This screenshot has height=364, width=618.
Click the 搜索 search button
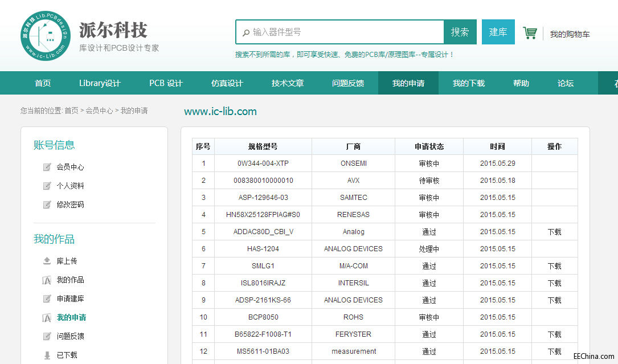pos(460,32)
